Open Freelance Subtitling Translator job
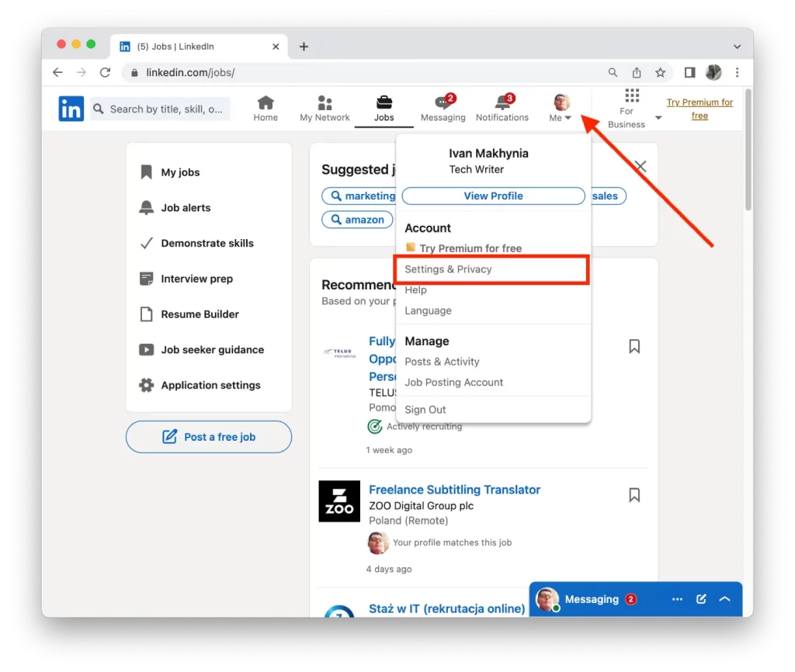Image resolution: width=795 pixels, height=672 pixels. 454,490
